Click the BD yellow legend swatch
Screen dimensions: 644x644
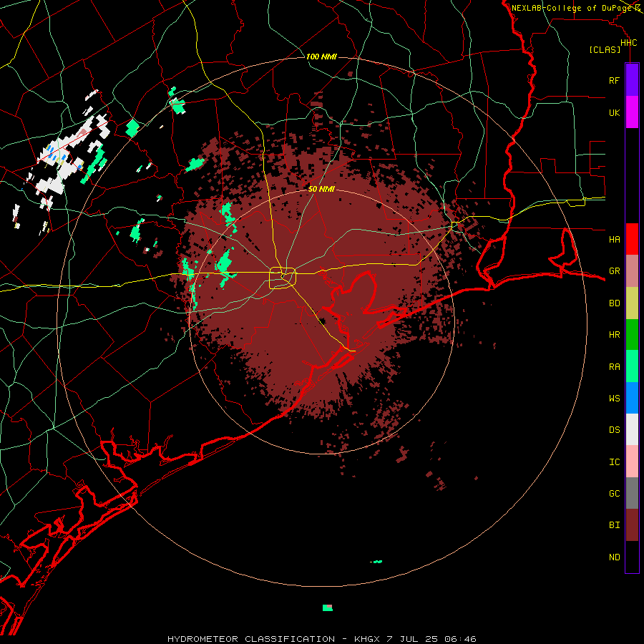point(632,303)
